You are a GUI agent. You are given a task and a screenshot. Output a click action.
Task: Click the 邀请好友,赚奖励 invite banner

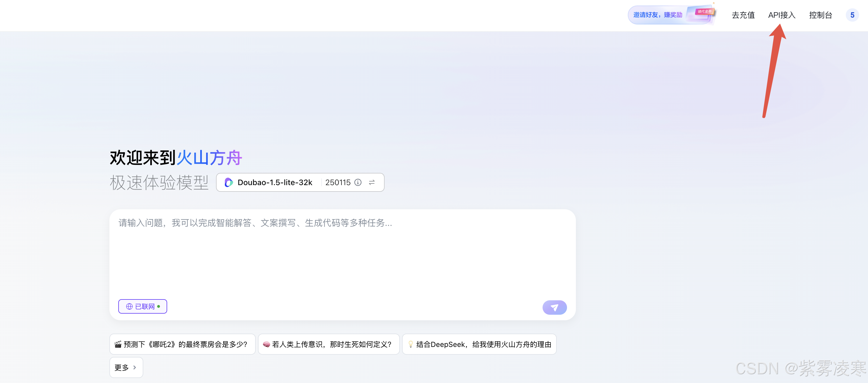tap(658, 15)
